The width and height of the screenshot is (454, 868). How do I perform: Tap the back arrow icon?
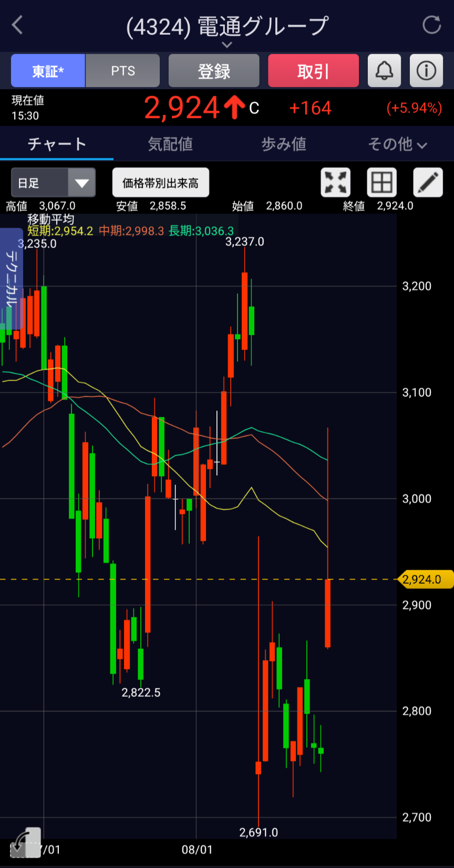[x=17, y=25]
